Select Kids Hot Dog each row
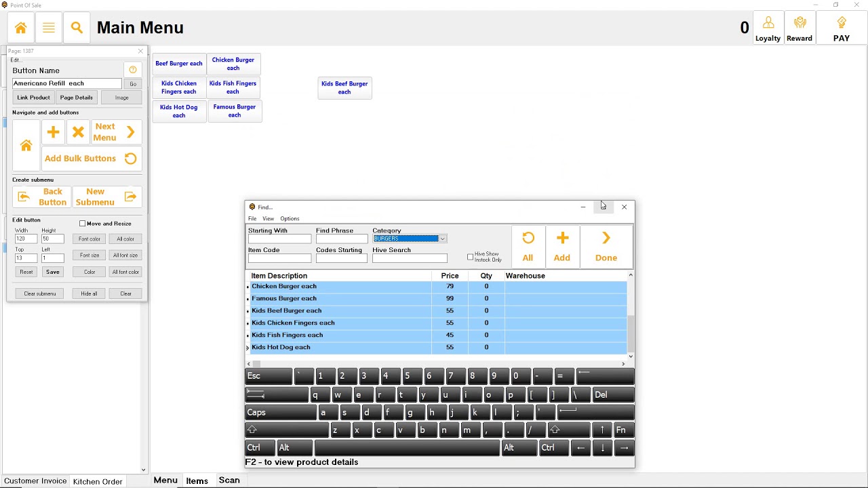Viewport: 868px width, 488px height. [x=437, y=347]
